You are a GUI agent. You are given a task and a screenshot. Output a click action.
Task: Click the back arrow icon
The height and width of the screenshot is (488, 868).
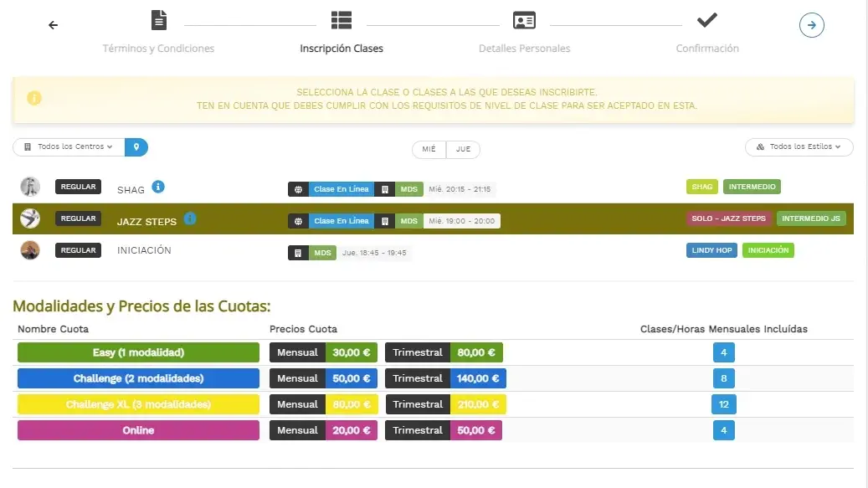tap(54, 25)
